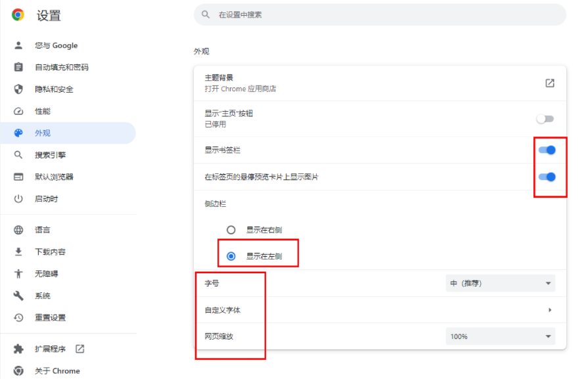Open the 默认浏览器 settings page
The image size is (588, 379).
[x=68, y=177]
